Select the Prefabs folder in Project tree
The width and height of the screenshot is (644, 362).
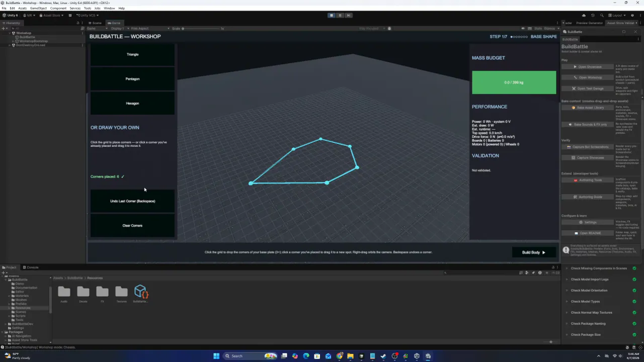pos(21,304)
